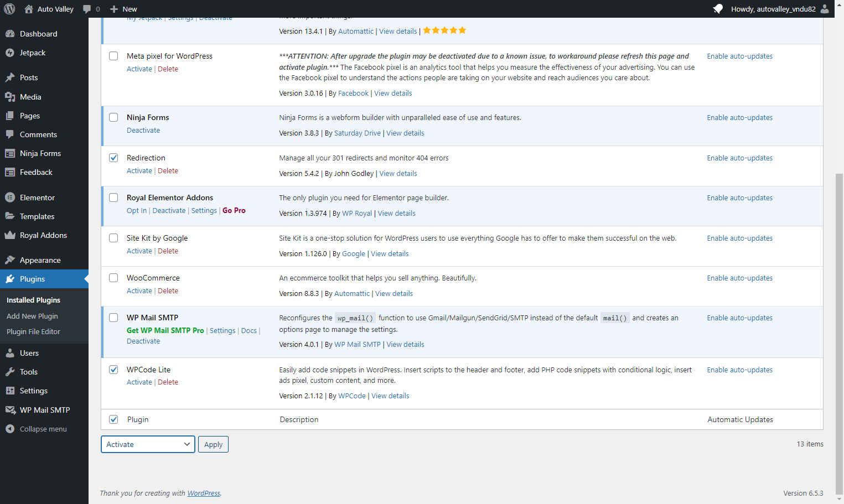View details for WPCode Lite plugin

[390, 396]
